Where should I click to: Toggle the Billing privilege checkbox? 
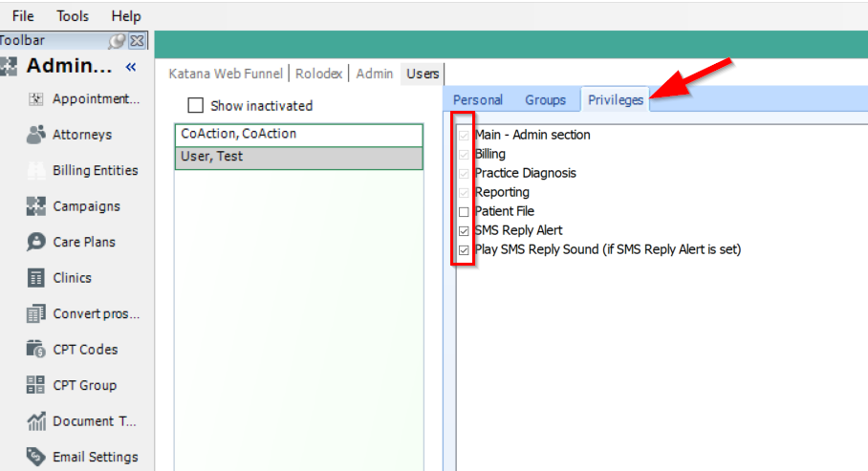(x=464, y=155)
